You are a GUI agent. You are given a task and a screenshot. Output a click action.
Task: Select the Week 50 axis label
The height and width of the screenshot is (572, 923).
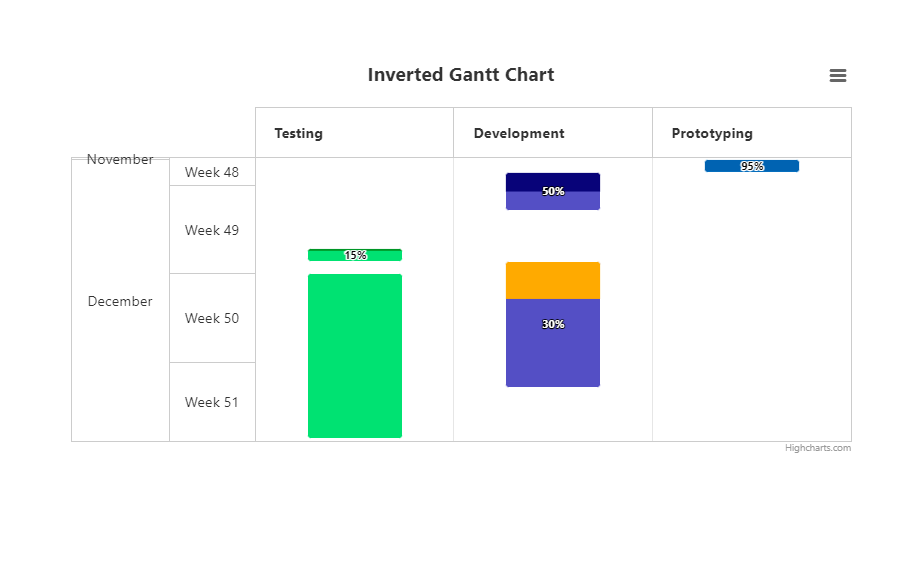(212, 318)
